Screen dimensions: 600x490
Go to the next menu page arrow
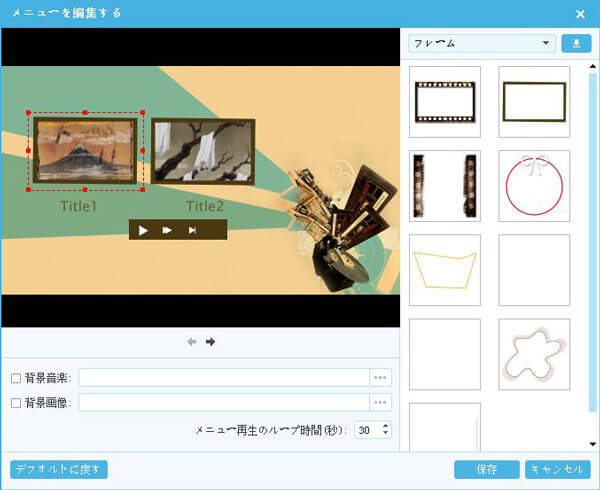click(x=211, y=342)
